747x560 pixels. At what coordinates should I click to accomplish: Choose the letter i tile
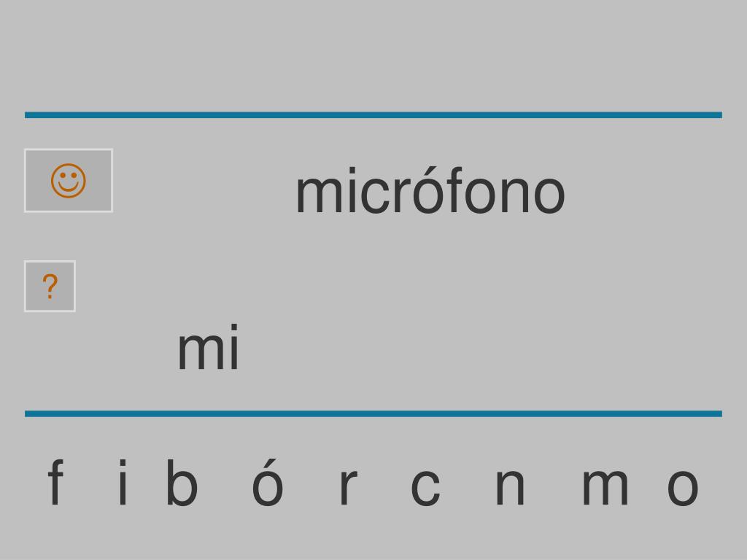(x=123, y=482)
